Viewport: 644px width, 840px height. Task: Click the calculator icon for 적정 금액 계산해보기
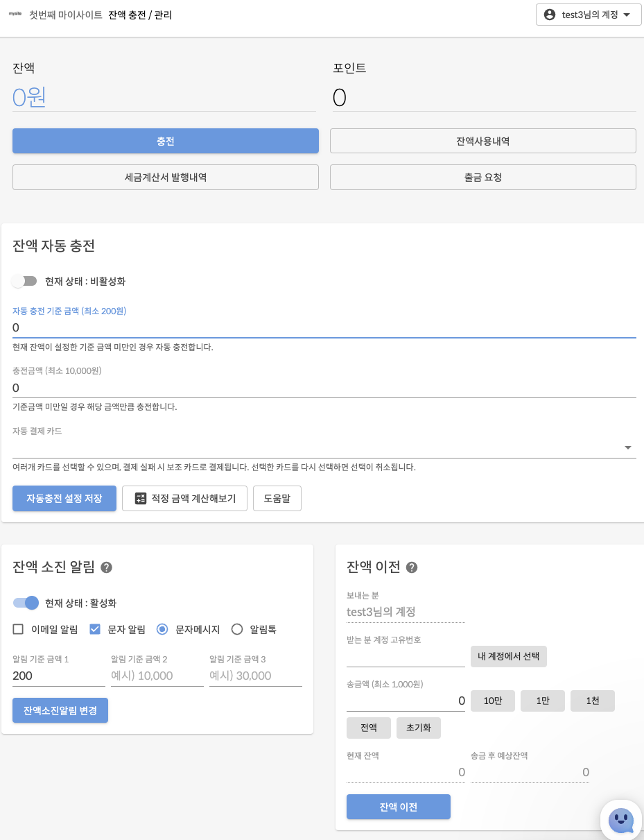point(141,498)
